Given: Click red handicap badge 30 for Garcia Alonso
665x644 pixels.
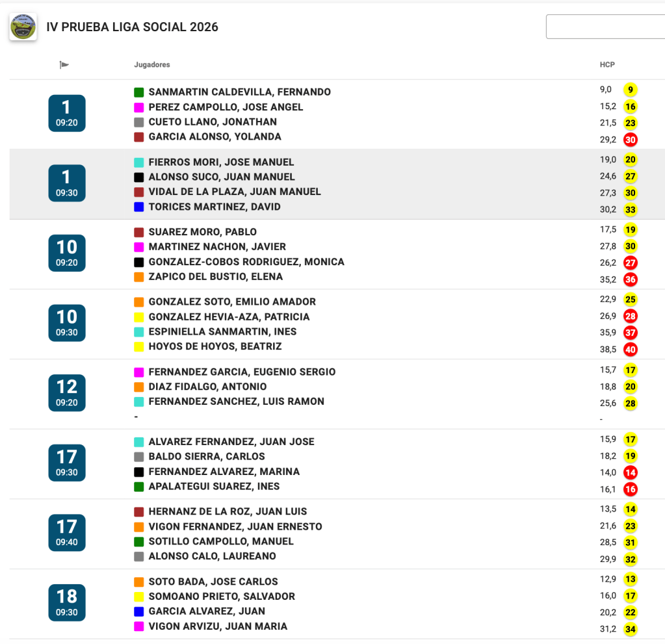Looking at the screenshot, I should [630, 140].
